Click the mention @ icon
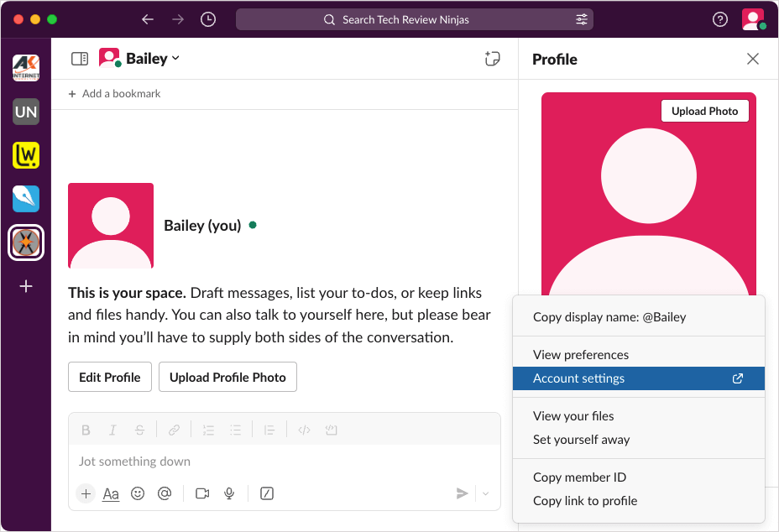Viewport: 779px width, 532px height. pyautogui.click(x=165, y=493)
